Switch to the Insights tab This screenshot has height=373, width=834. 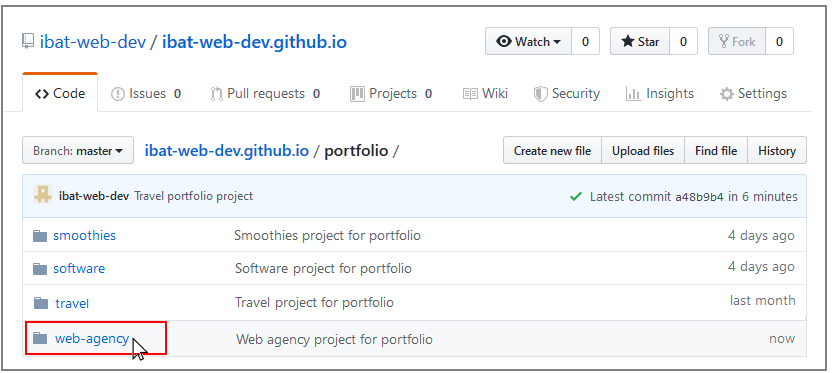[x=660, y=94]
